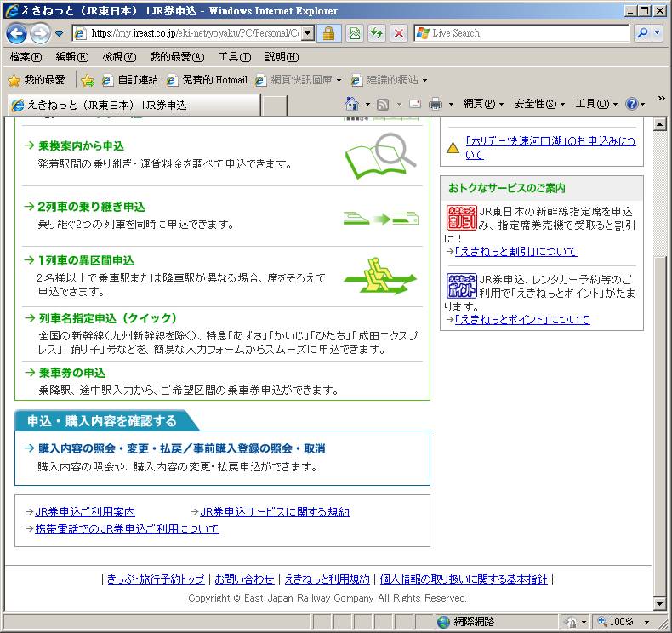
Task: Click the browser Back arrow button
Action: pos(17,33)
